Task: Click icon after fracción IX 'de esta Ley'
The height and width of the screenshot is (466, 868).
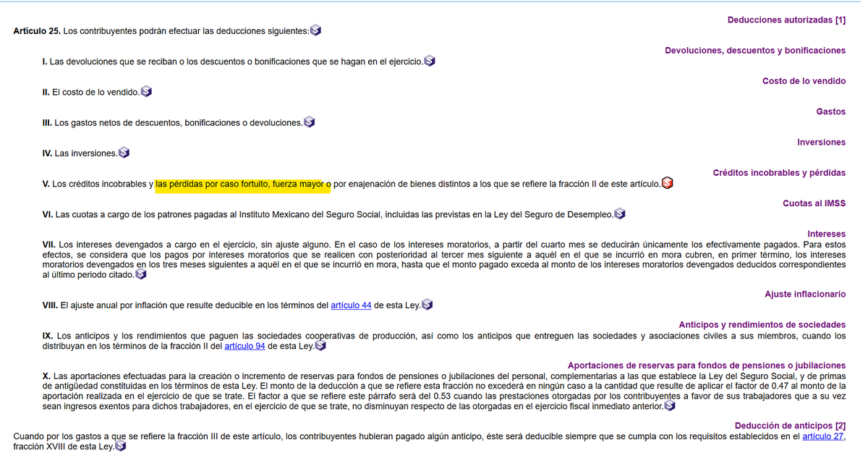Action: pos(320,345)
